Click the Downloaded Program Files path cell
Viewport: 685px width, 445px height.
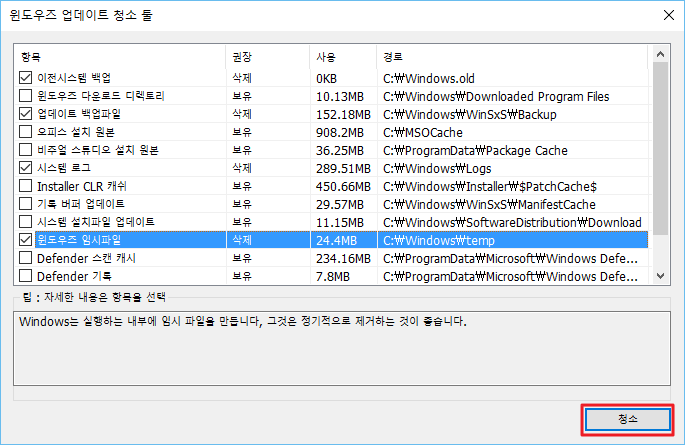(x=496, y=96)
